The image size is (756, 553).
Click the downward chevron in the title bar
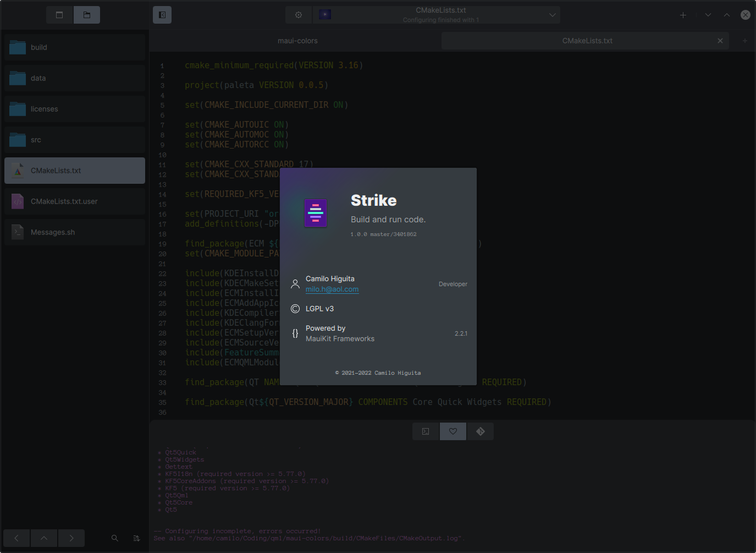(x=708, y=15)
